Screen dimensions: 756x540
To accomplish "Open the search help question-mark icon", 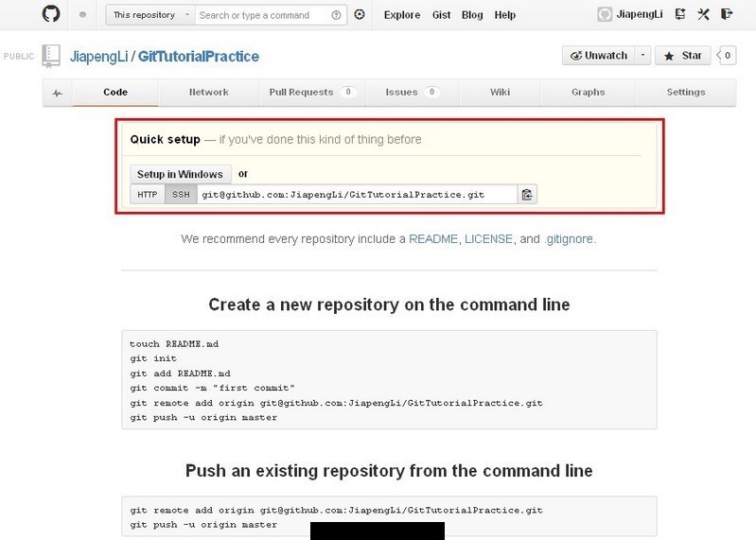I will point(336,15).
